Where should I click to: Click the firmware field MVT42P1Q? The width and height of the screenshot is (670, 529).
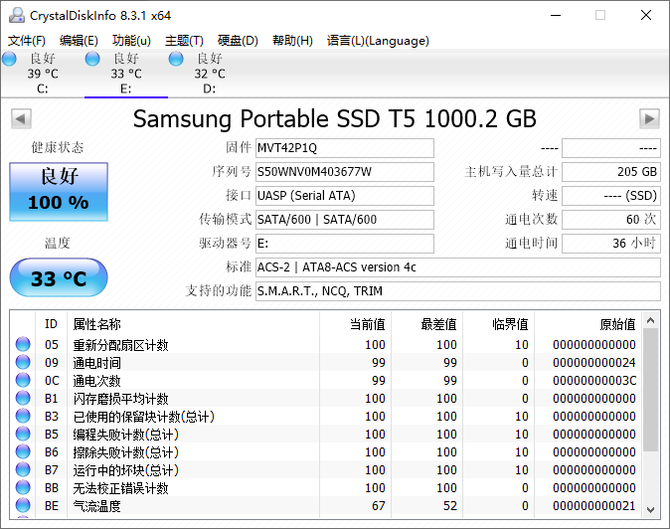tap(344, 148)
